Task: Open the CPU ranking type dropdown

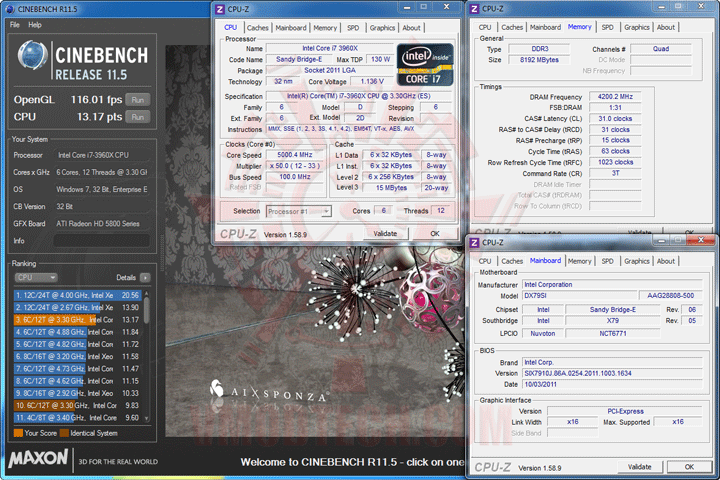Action: pyautogui.click(x=36, y=277)
